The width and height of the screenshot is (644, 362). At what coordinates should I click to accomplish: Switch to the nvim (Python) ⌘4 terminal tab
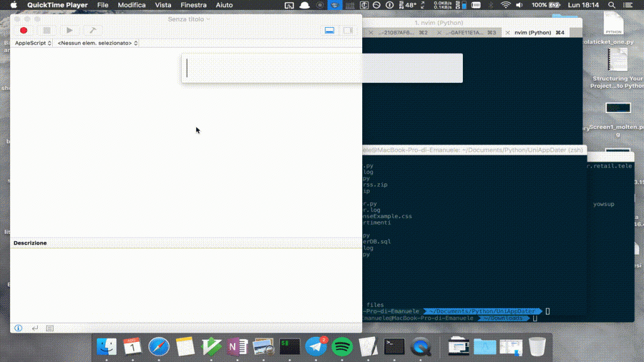pyautogui.click(x=538, y=33)
